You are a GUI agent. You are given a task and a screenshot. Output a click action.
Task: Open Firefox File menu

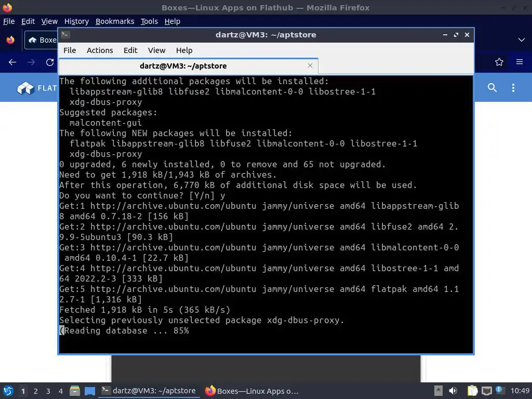pyautogui.click(x=9, y=21)
